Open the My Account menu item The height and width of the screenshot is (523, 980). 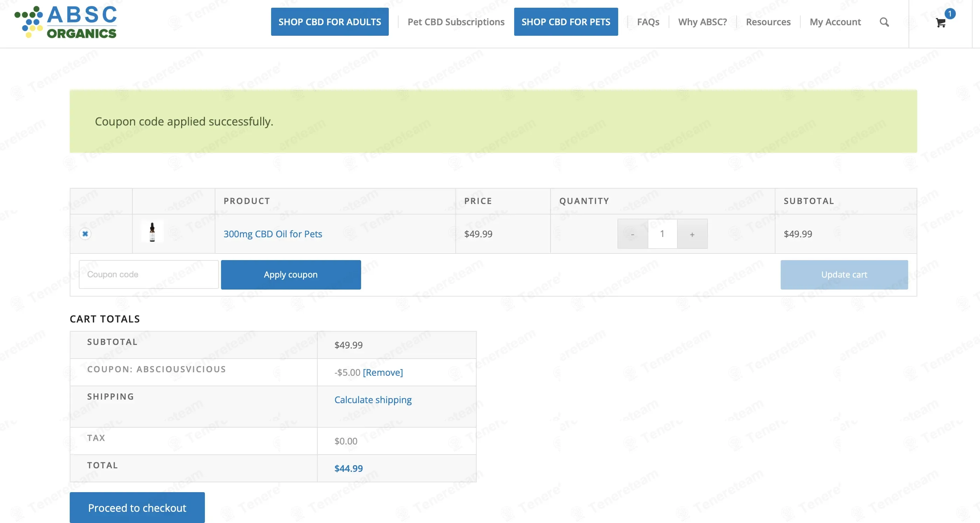point(835,22)
